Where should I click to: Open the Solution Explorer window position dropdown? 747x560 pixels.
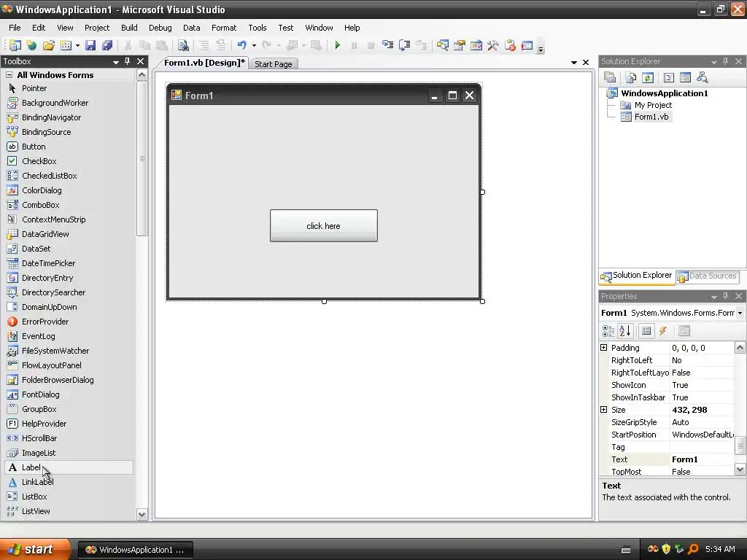[x=713, y=62]
